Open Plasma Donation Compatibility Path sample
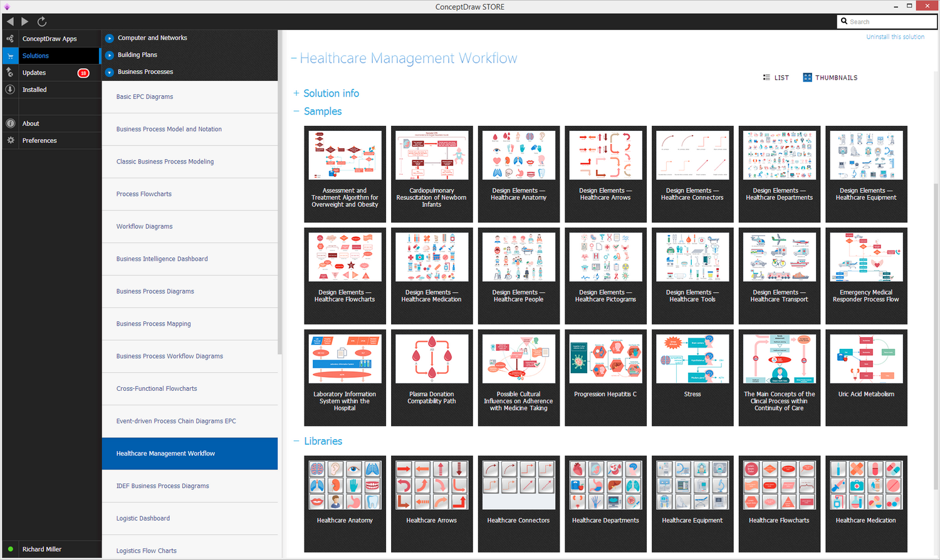Viewport: 940px width, 560px height. coord(432,378)
